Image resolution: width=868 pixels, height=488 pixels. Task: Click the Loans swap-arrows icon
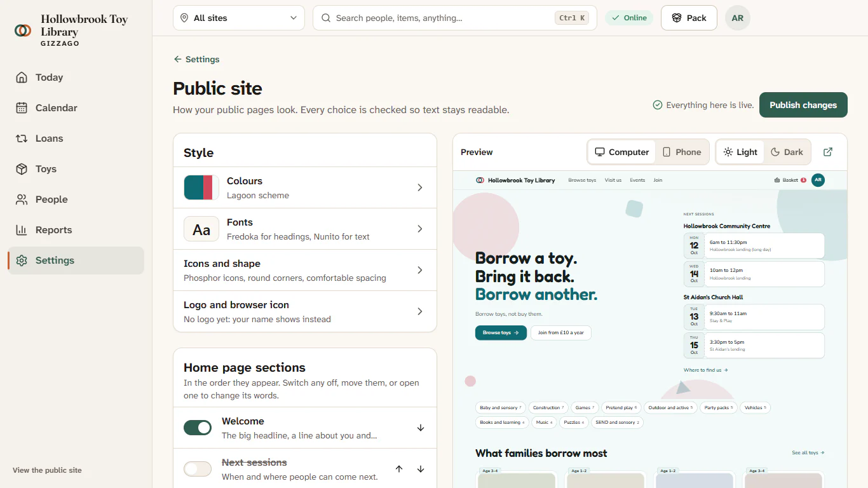pyautogui.click(x=22, y=139)
